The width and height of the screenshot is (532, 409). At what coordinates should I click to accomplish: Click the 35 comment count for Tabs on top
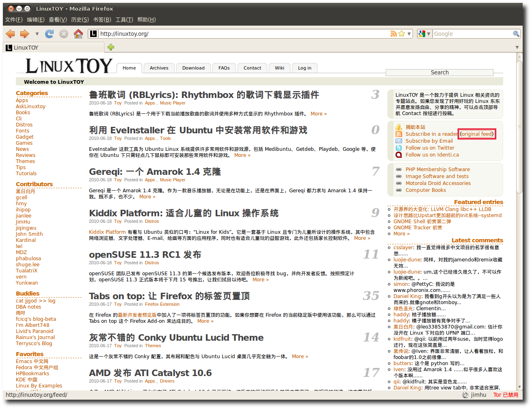point(371,296)
